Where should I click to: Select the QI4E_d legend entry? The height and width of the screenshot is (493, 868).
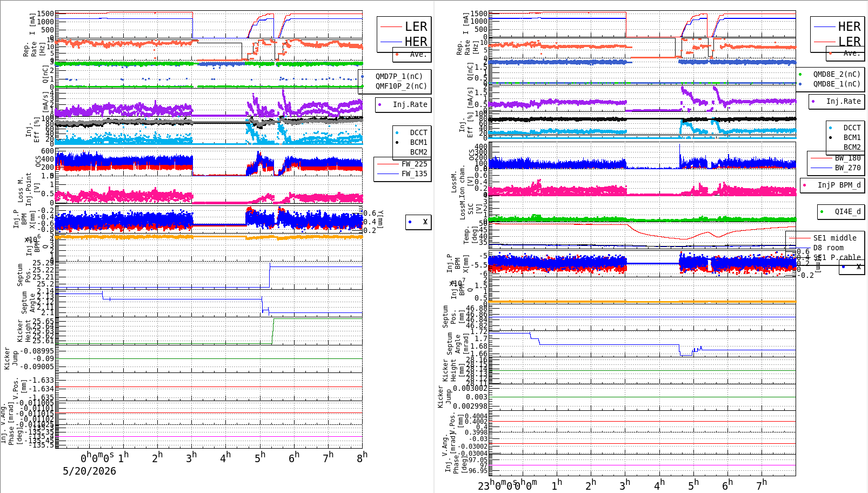(840, 211)
